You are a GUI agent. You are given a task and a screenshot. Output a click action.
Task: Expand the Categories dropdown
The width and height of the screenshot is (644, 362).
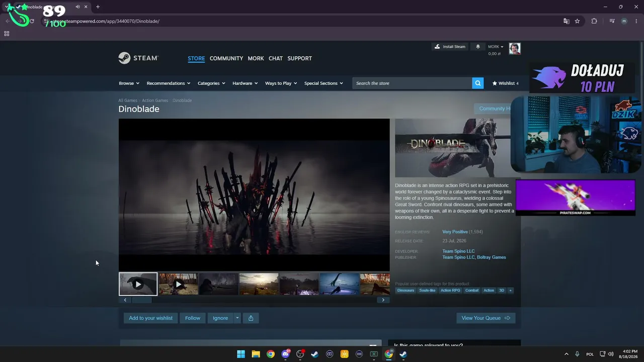(x=211, y=83)
